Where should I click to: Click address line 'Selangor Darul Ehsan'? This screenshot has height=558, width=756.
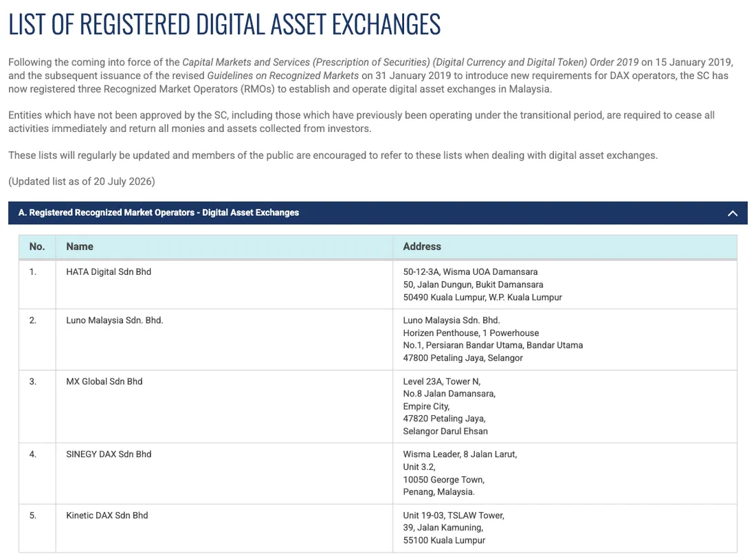pyautogui.click(x=445, y=431)
